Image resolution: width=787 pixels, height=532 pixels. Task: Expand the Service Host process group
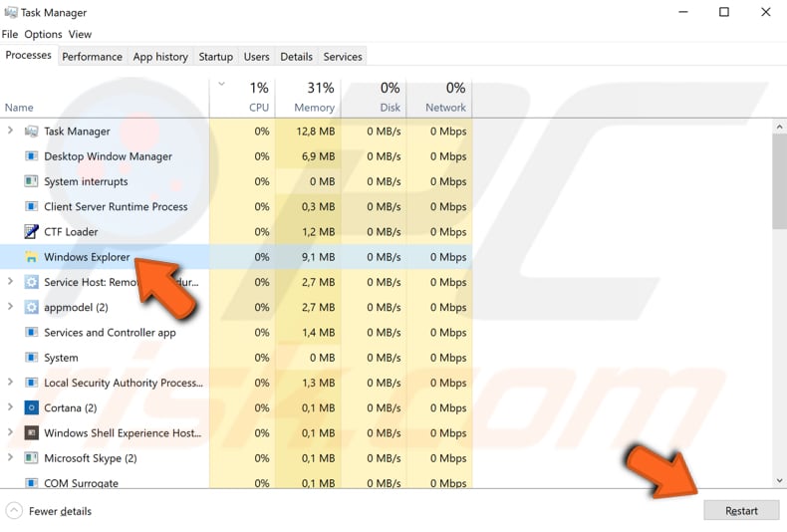(10, 282)
